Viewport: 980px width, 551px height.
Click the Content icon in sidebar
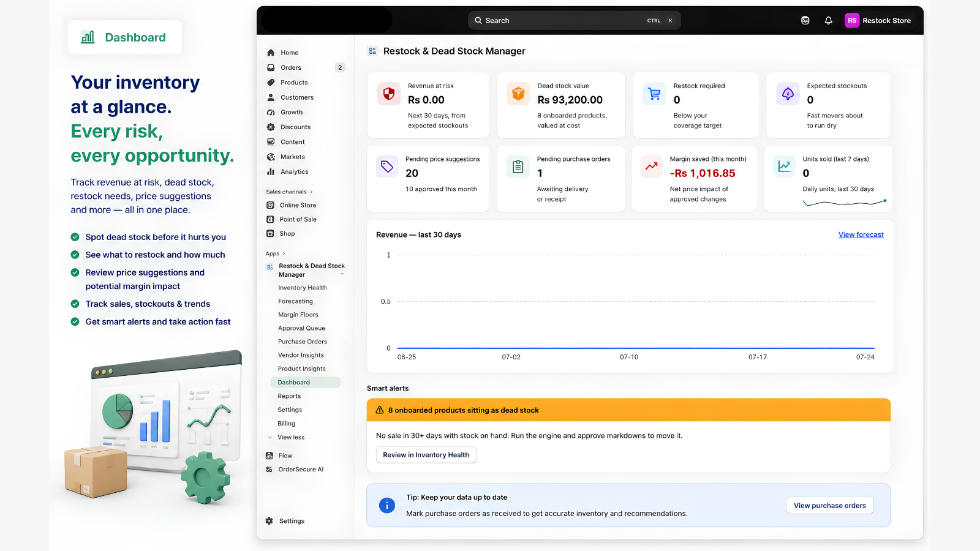pyautogui.click(x=271, y=142)
